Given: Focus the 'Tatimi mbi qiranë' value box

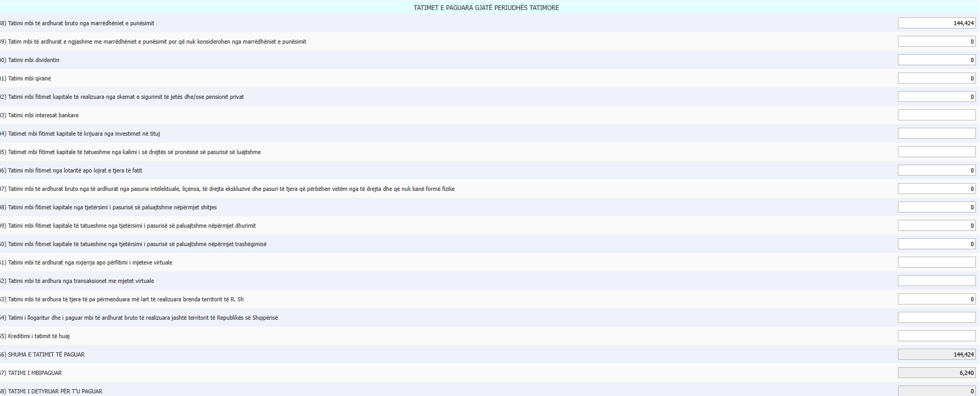Looking at the screenshot, I should (x=936, y=78).
